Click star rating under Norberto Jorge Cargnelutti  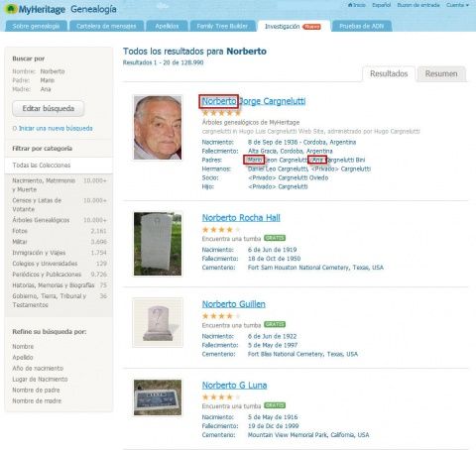click(222, 113)
